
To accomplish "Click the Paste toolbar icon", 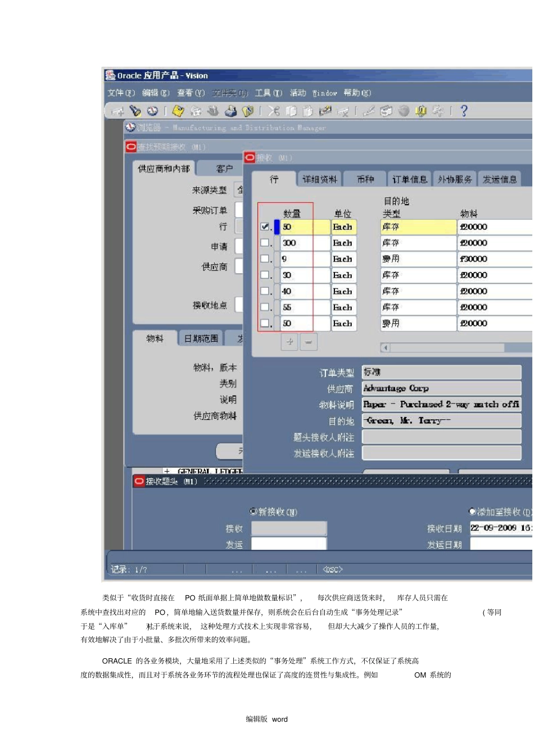I will point(308,111).
